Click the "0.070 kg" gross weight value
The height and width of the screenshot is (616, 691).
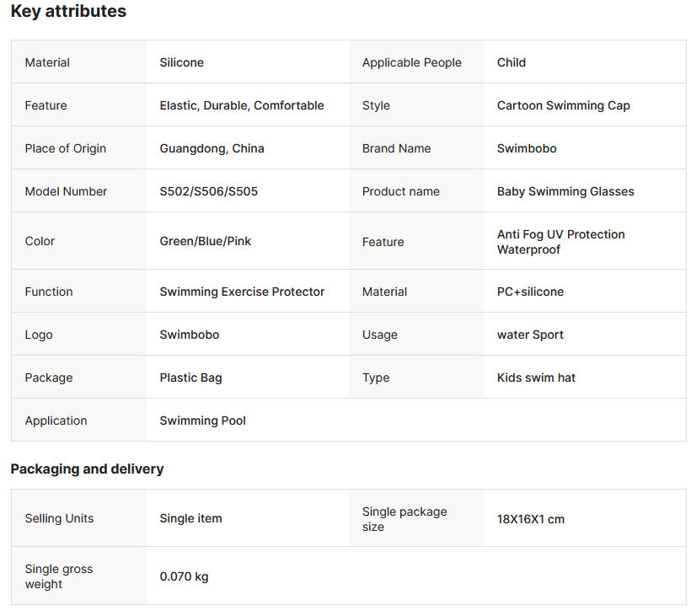[184, 577]
